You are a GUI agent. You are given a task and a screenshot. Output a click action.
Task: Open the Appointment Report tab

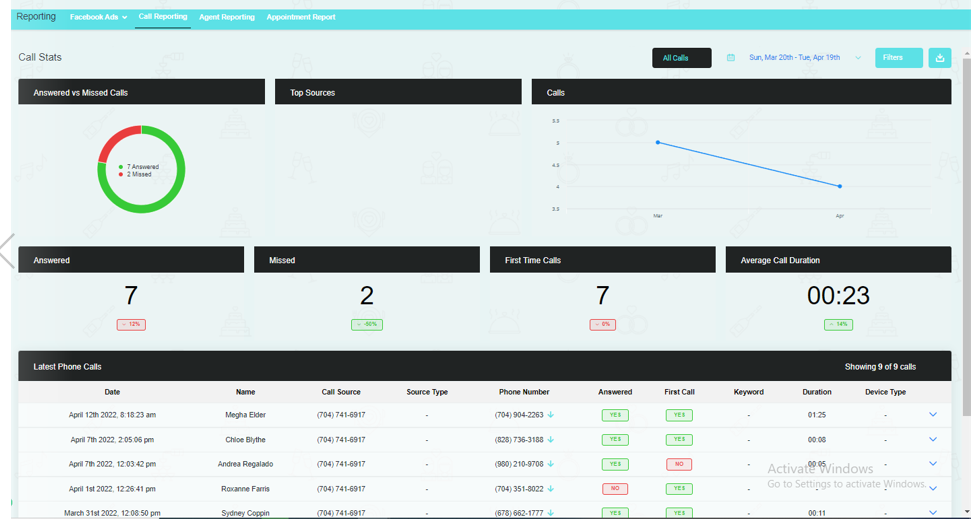tap(301, 17)
